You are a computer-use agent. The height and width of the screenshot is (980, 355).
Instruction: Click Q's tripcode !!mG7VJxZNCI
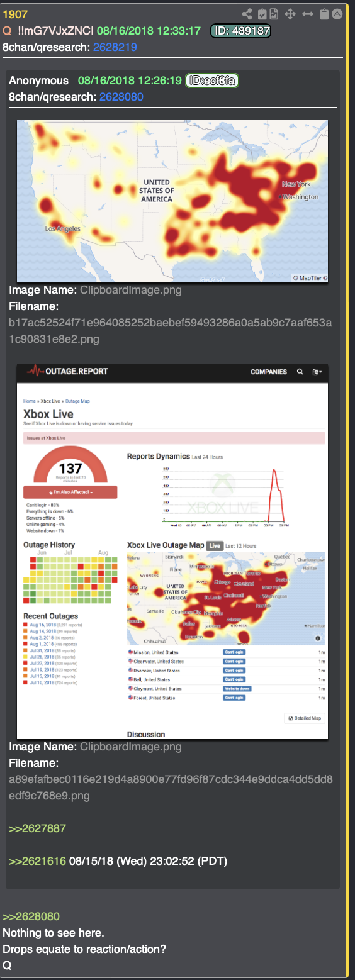[55, 30]
